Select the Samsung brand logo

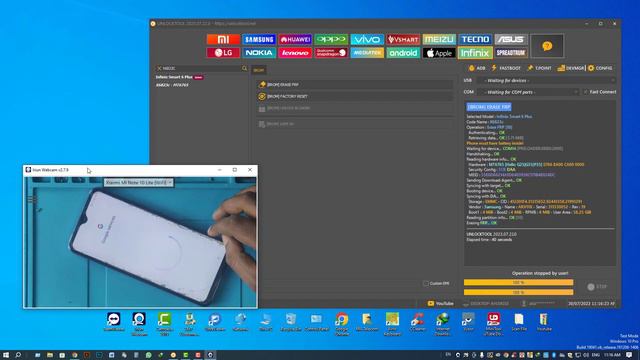[x=259, y=39]
